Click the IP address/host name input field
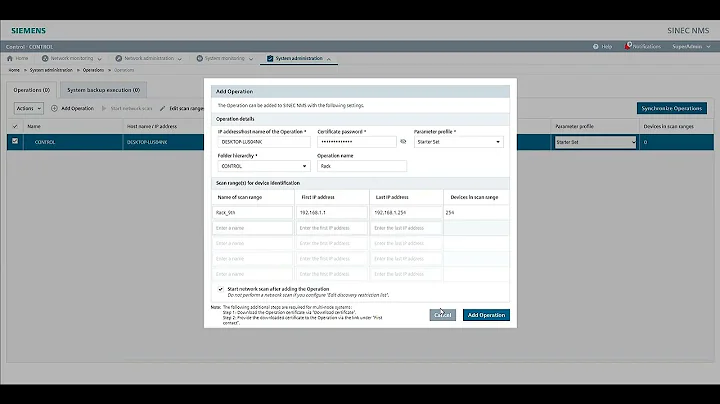 [264, 142]
